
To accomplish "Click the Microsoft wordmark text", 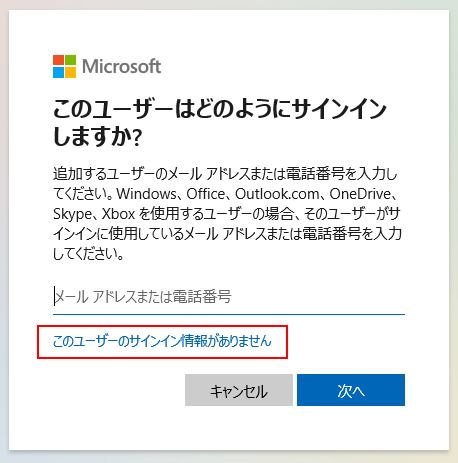I will click(x=122, y=66).
